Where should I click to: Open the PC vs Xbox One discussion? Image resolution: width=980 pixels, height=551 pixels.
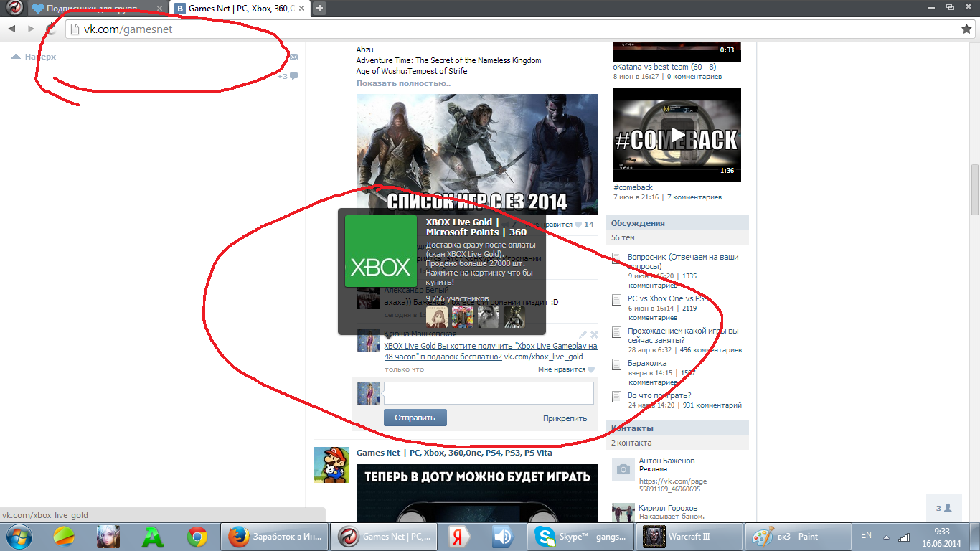(x=668, y=298)
